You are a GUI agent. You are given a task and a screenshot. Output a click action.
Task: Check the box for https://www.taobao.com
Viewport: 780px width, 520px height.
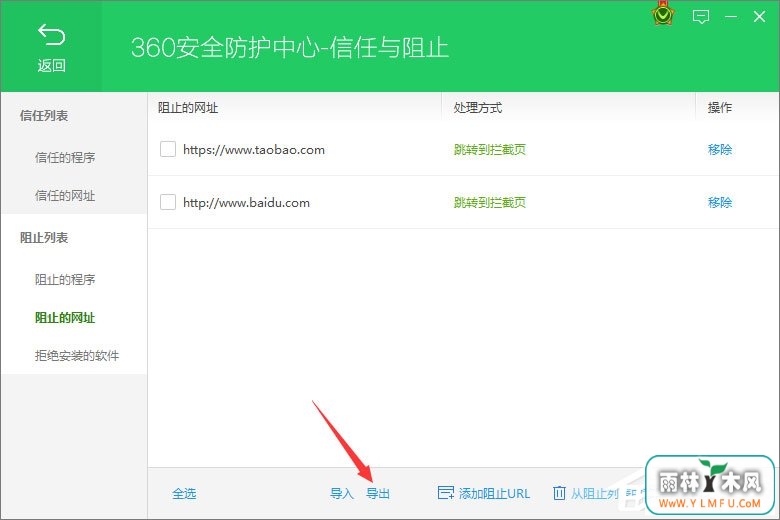click(x=168, y=149)
